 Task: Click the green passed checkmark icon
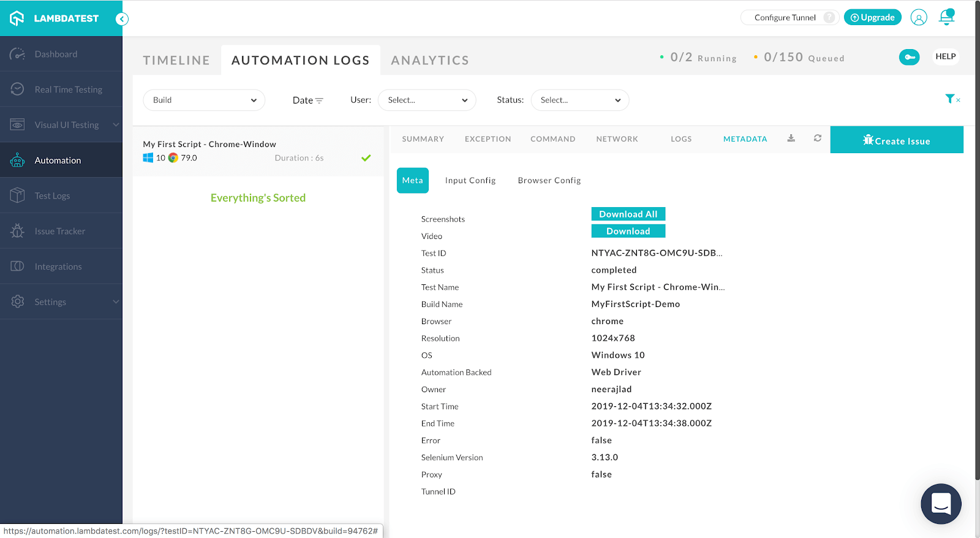366,158
